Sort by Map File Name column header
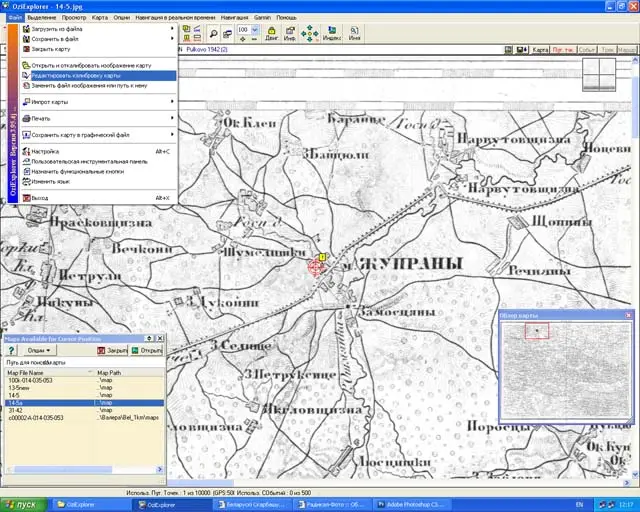This screenshot has height=512, width=640. 50,372
